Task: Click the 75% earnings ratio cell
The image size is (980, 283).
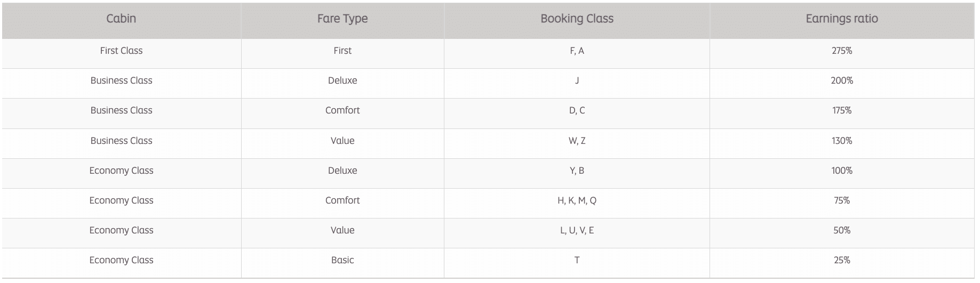Action: click(841, 200)
